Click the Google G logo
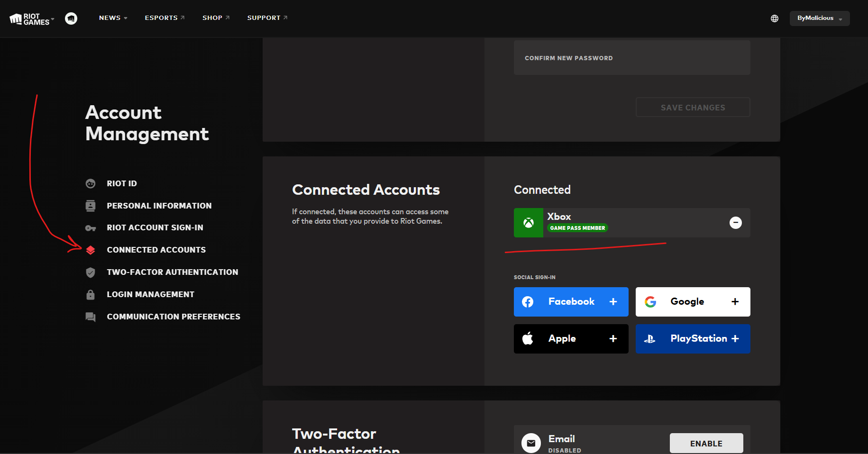The height and width of the screenshot is (454, 868). pyautogui.click(x=650, y=302)
